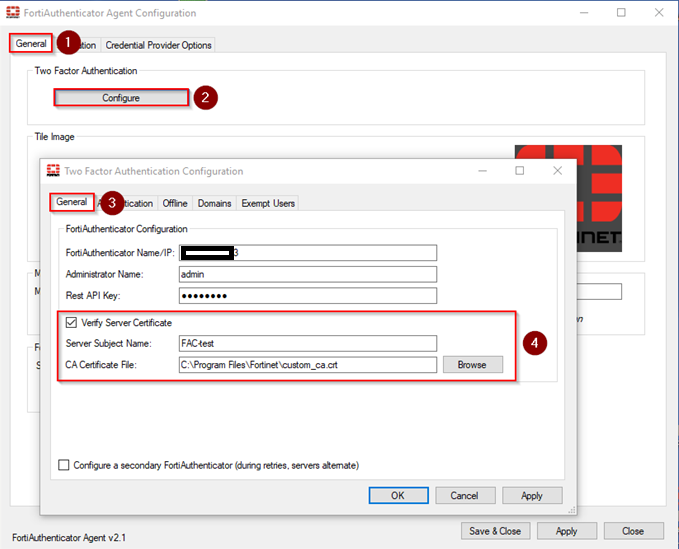The height and width of the screenshot is (549, 679).
Task: Click Close button at bottom of main window
Action: [634, 531]
